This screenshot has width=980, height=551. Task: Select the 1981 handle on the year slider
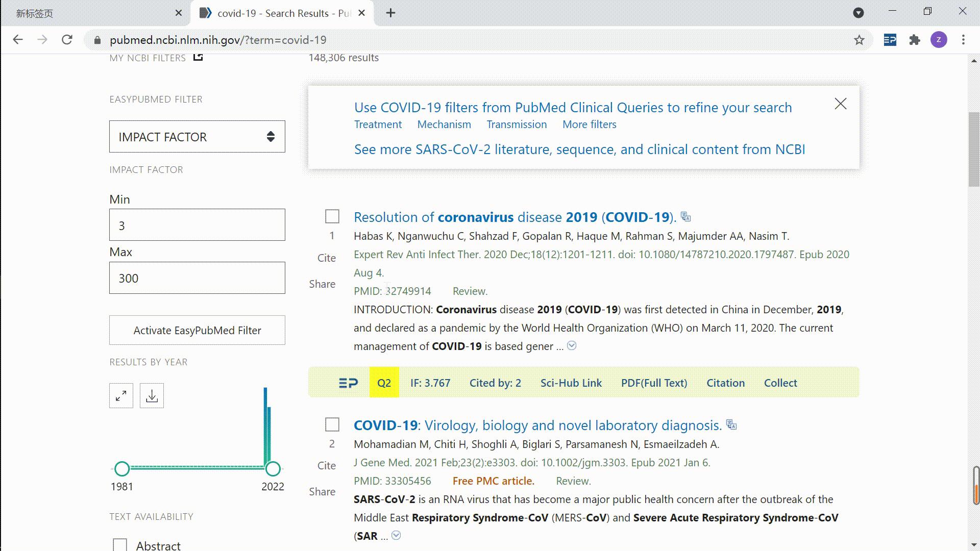tap(122, 467)
